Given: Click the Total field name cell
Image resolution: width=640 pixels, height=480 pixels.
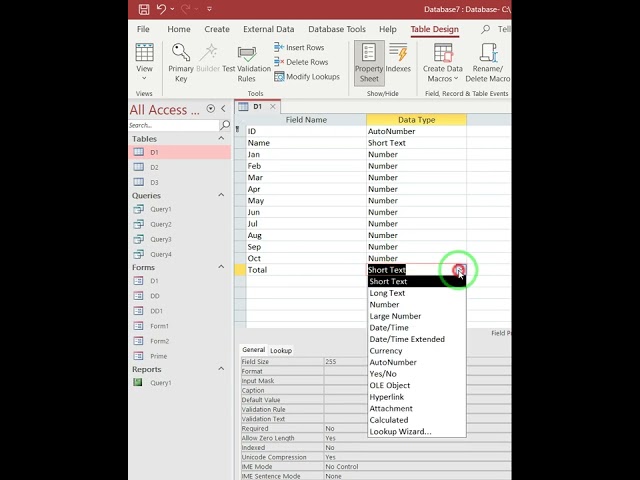Looking at the screenshot, I should (x=306, y=270).
